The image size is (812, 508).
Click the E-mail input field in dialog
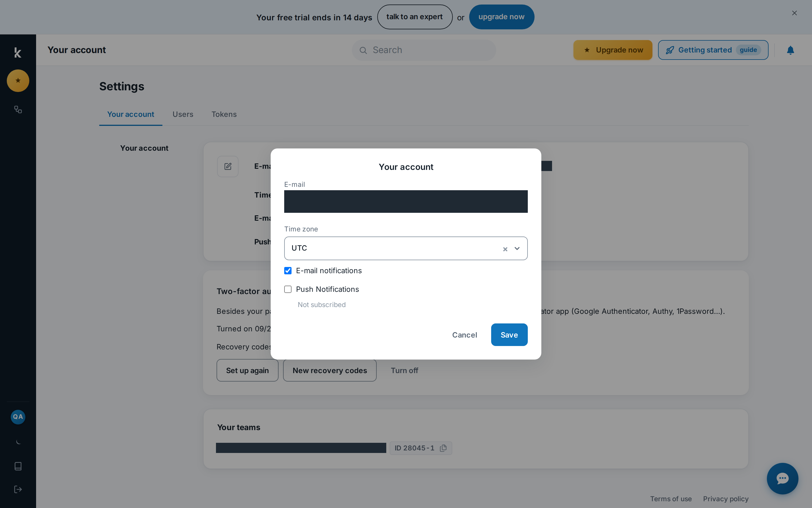[406, 202]
